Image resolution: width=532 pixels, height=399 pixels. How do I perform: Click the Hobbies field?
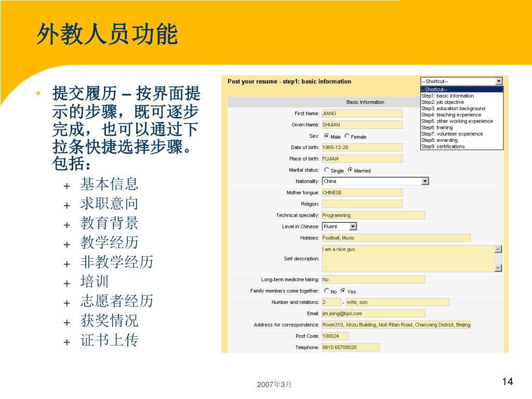396,238
